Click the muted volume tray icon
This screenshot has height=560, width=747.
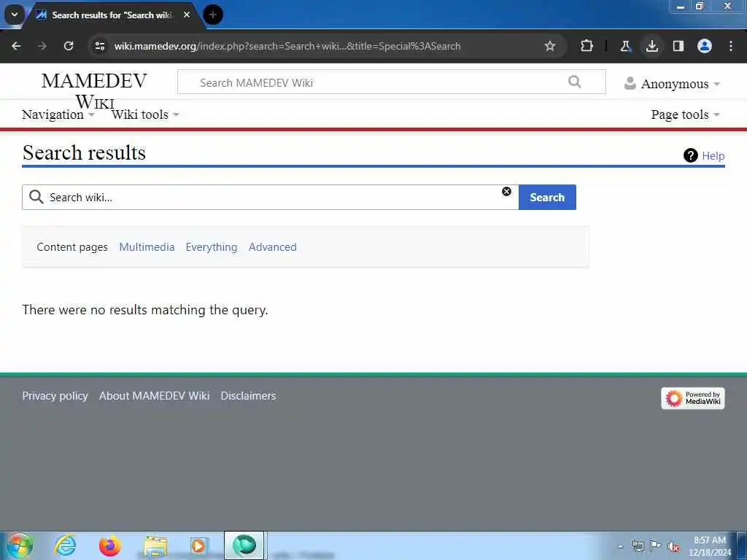673,546
